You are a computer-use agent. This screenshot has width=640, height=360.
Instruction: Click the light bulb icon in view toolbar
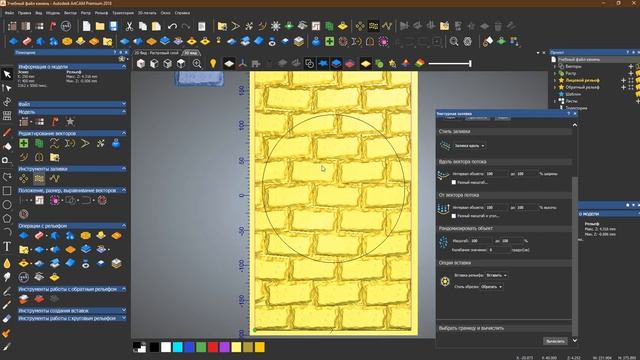click(x=213, y=63)
